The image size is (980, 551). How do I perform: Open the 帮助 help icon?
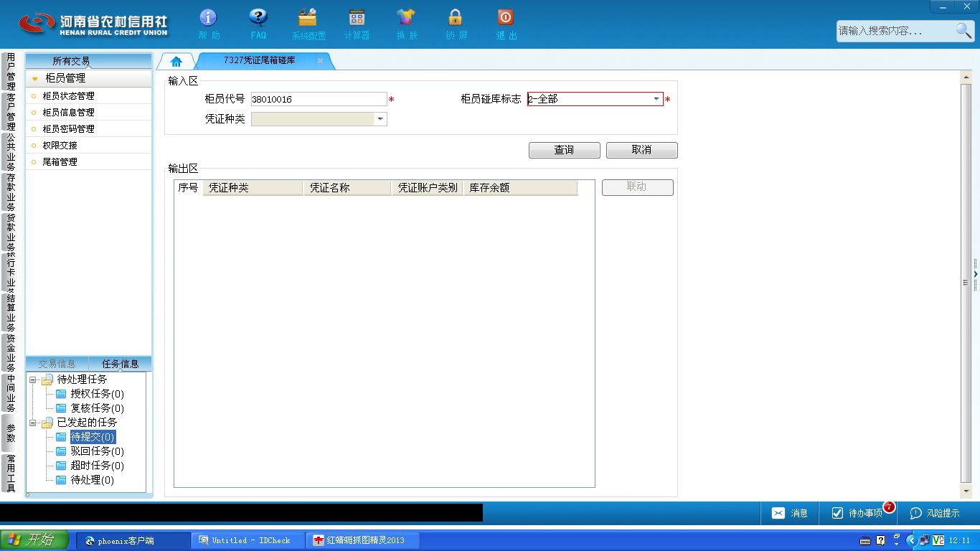[x=208, y=17]
